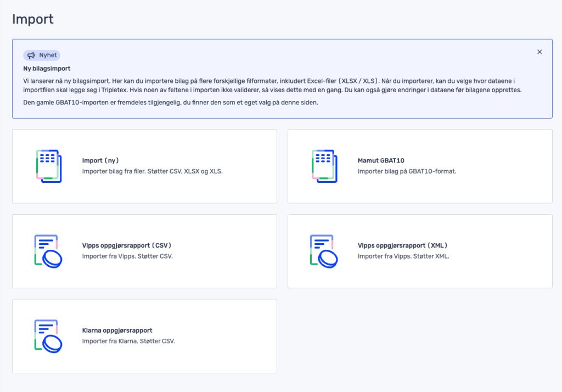Click text 'Importer bilag på GBAT10-format.'
562x392 pixels.
pos(407,171)
